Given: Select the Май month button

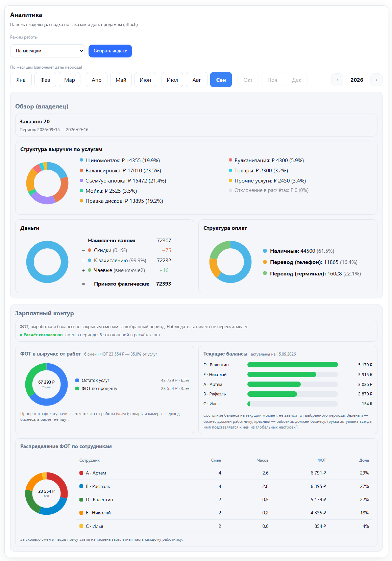Looking at the screenshot, I should coord(121,80).
